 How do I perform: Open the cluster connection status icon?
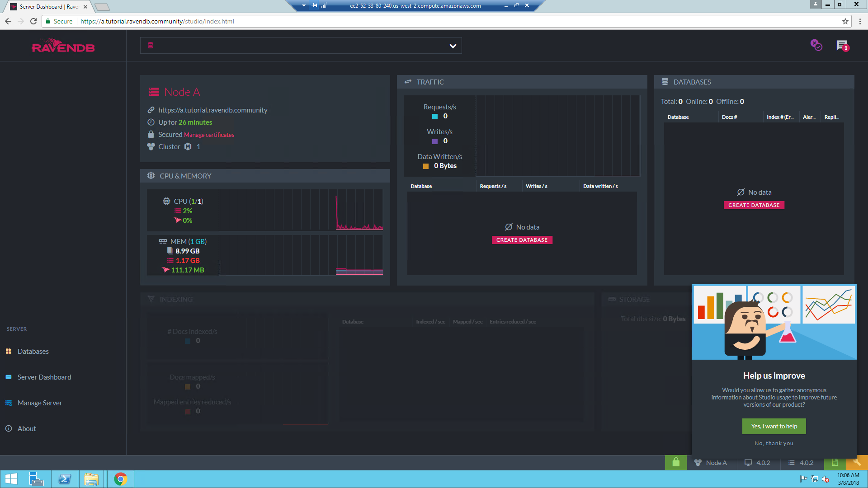(x=816, y=45)
